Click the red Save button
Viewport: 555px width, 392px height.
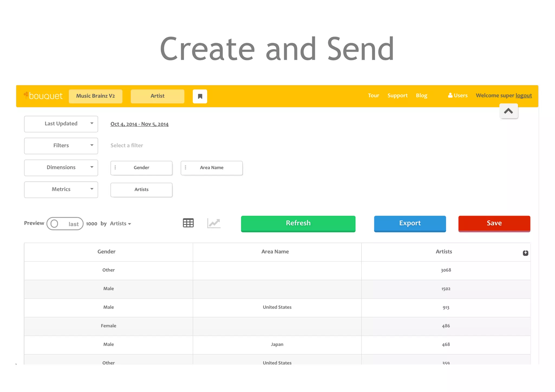pyautogui.click(x=494, y=224)
